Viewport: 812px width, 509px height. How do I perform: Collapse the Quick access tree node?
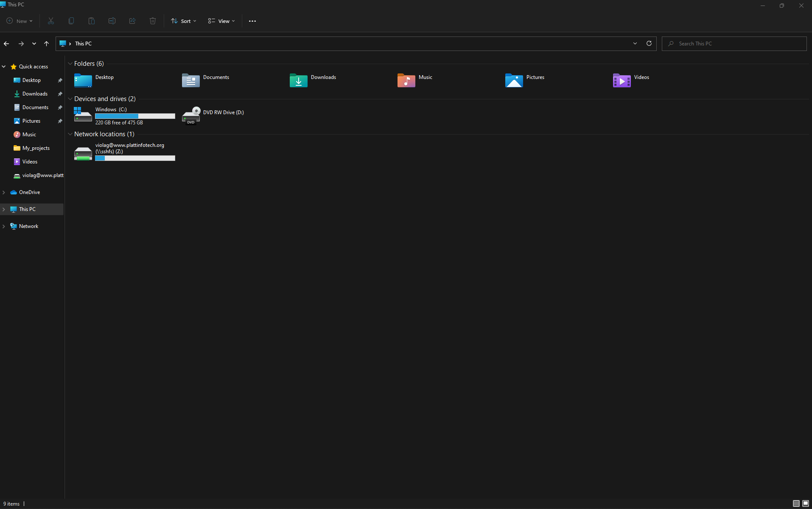[x=4, y=67]
